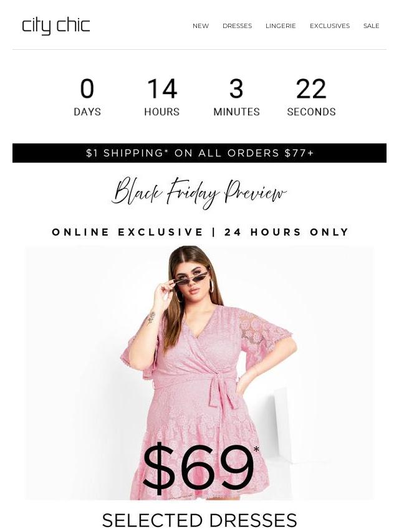Click the Black Friday Preview heading
This screenshot has width=399, height=532.
(199, 192)
